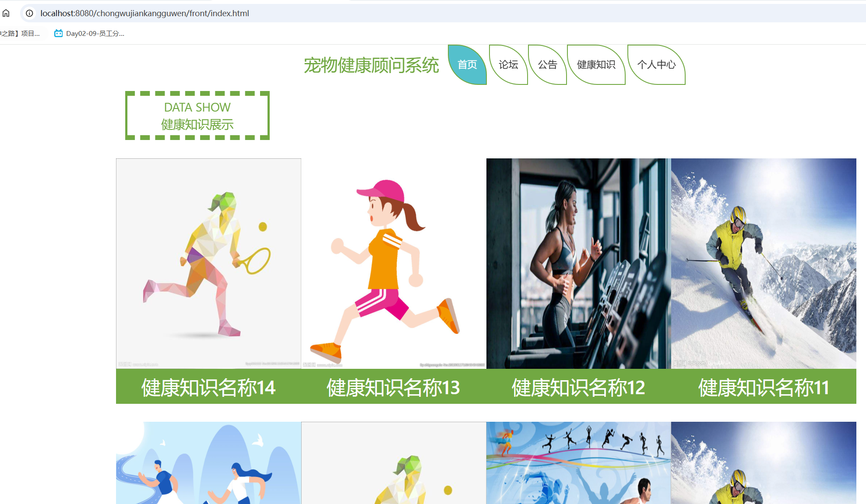This screenshot has width=866, height=504.
Task: Open the second-row tennis player thumbnail
Action: click(x=394, y=463)
